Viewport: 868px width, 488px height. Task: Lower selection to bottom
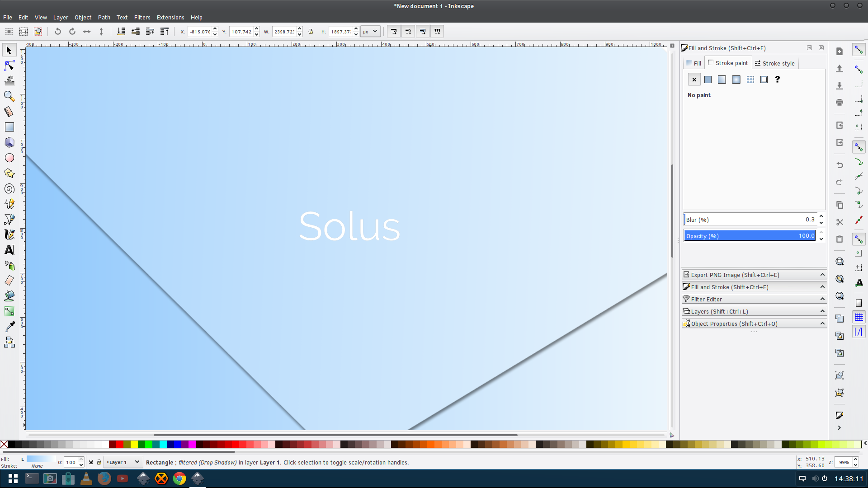121,32
